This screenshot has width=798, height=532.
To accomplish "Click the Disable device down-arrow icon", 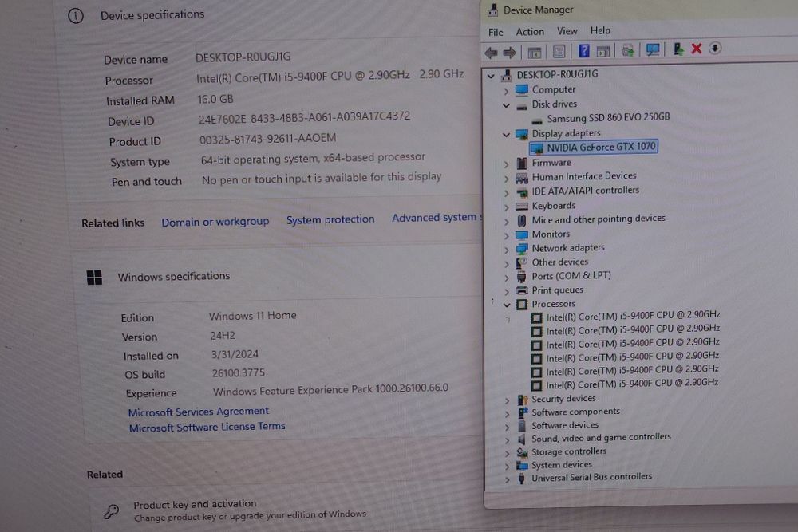I will (714, 48).
